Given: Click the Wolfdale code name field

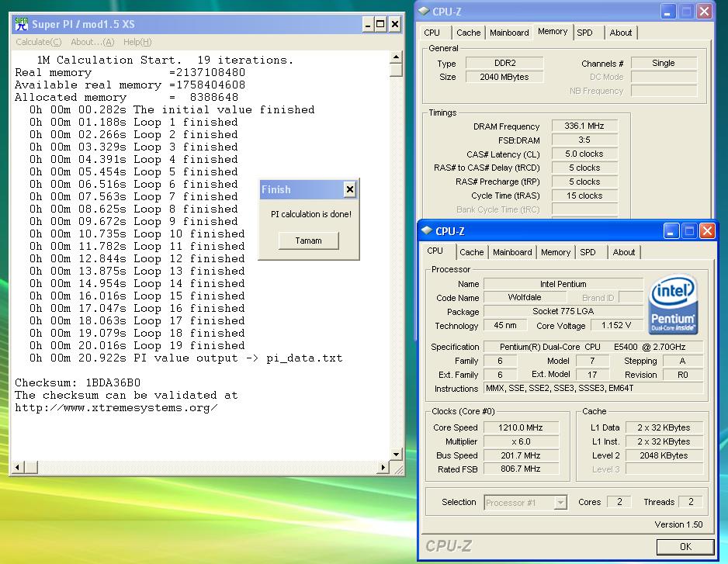Looking at the screenshot, I should [524, 297].
